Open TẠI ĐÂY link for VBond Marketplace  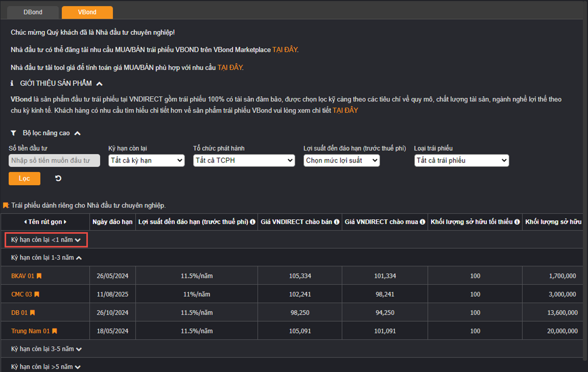285,50
